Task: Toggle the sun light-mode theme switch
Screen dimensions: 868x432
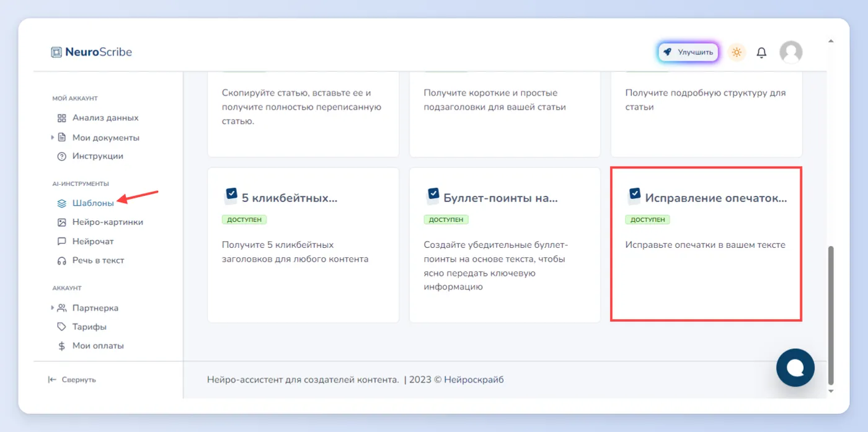Action: [x=737, y=52]
